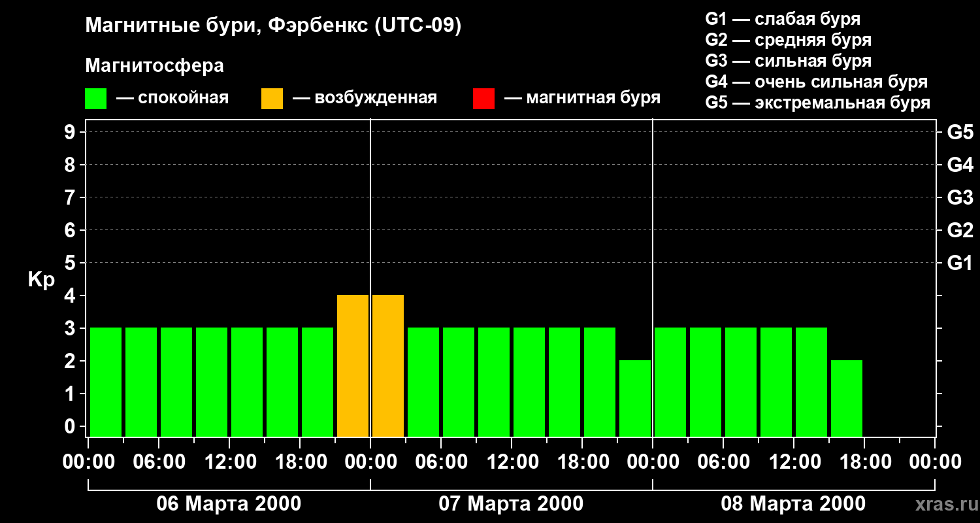This screenshot has height=523, width=980.
Task: Click the Kp axis value 0
Action: [71, 426]
